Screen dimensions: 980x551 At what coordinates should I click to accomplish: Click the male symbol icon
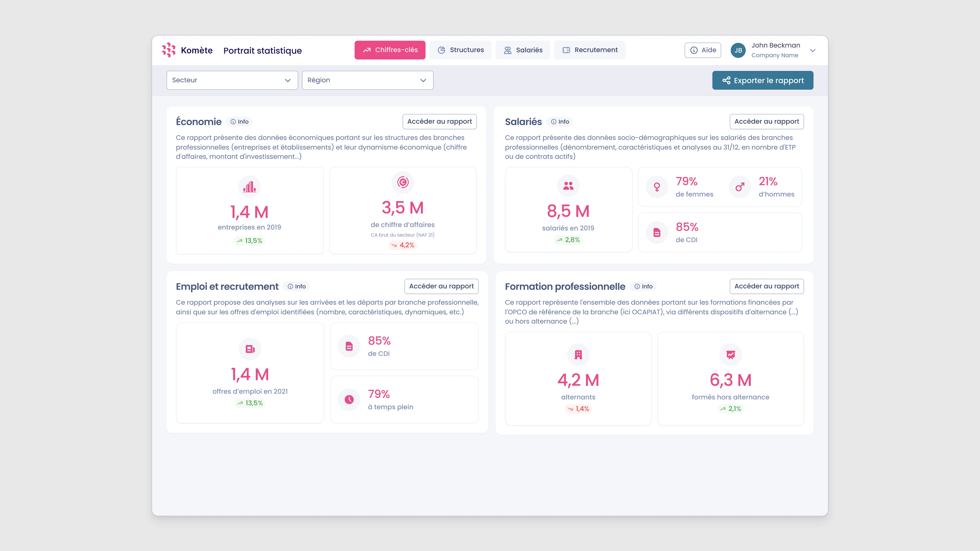(740, 187)
